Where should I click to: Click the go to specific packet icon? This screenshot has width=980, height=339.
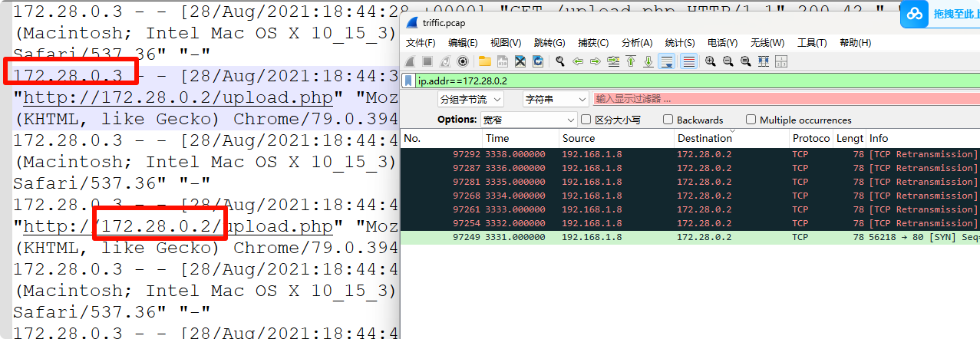point(613,61)
